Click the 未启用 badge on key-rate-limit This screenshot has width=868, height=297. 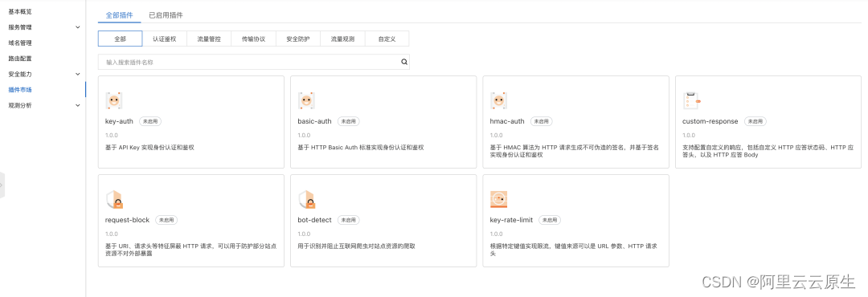(550, 220)
